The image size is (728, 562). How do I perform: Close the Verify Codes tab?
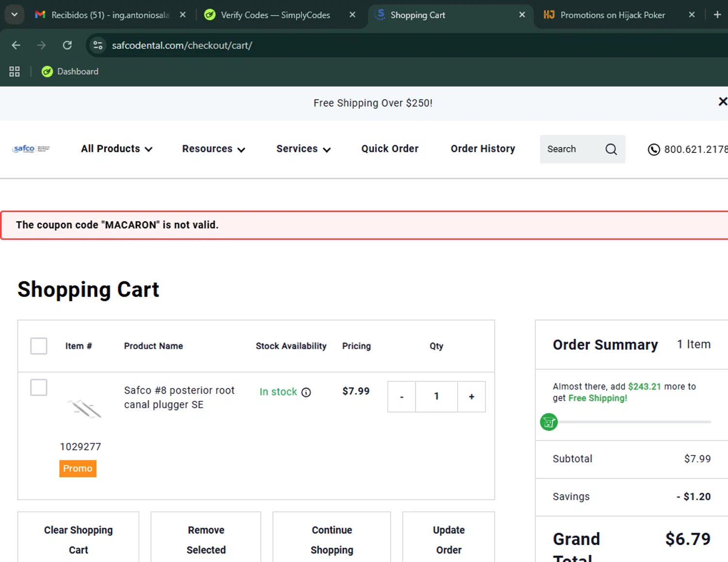tap(352, 15)
